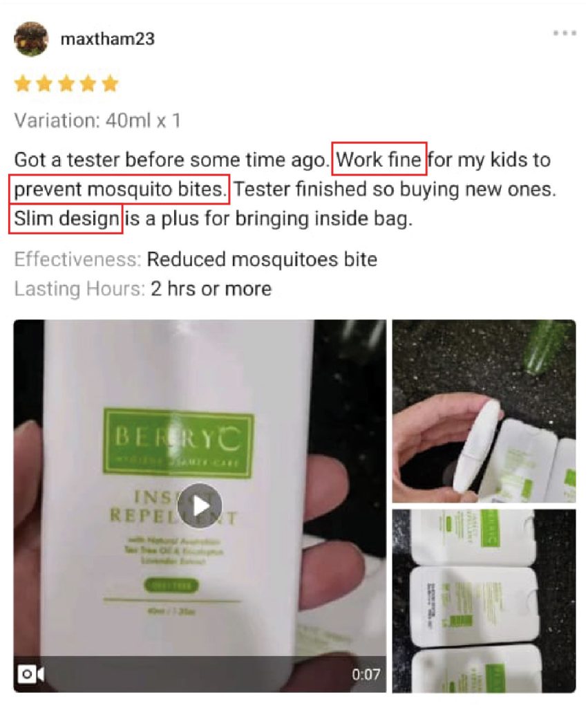This screenshot has height=708, width=588.
Task: Click highlighted 'prevent mosquito bites' phrase
Action: pyautogui.click(x=119, y=189)
